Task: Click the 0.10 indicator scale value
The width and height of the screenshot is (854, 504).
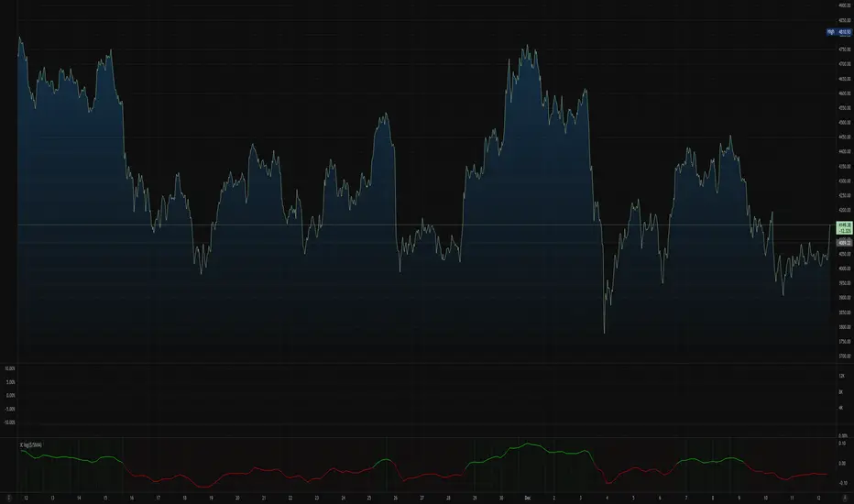Action: (842, 444)
